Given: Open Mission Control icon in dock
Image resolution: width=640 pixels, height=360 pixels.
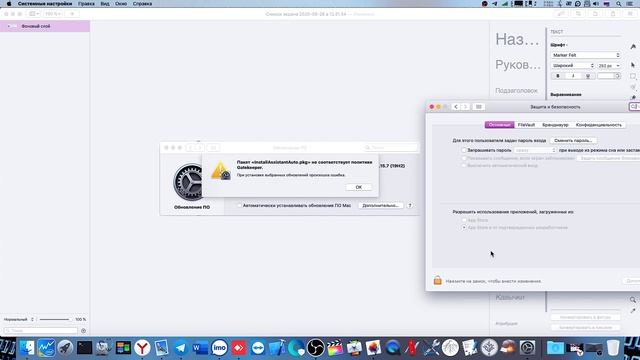Looking at the screenshot, I should 123,348.
